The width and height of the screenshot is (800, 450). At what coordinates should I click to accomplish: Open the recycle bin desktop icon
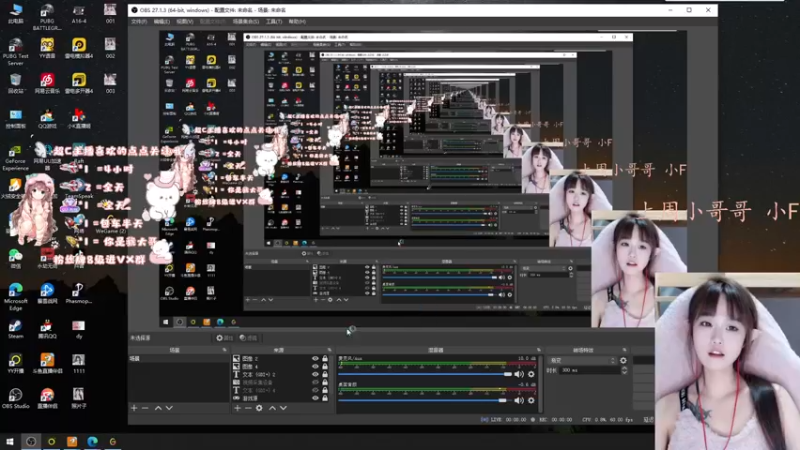pyautogui.click(x=15, y=84)
